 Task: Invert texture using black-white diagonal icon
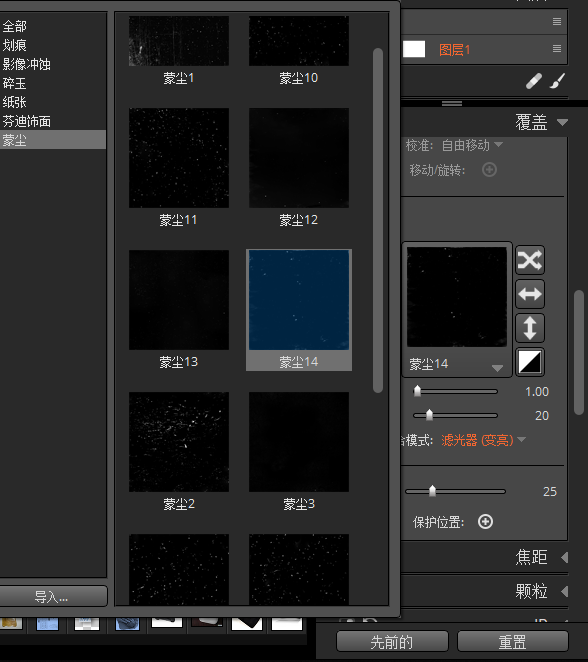click(530, 362)
